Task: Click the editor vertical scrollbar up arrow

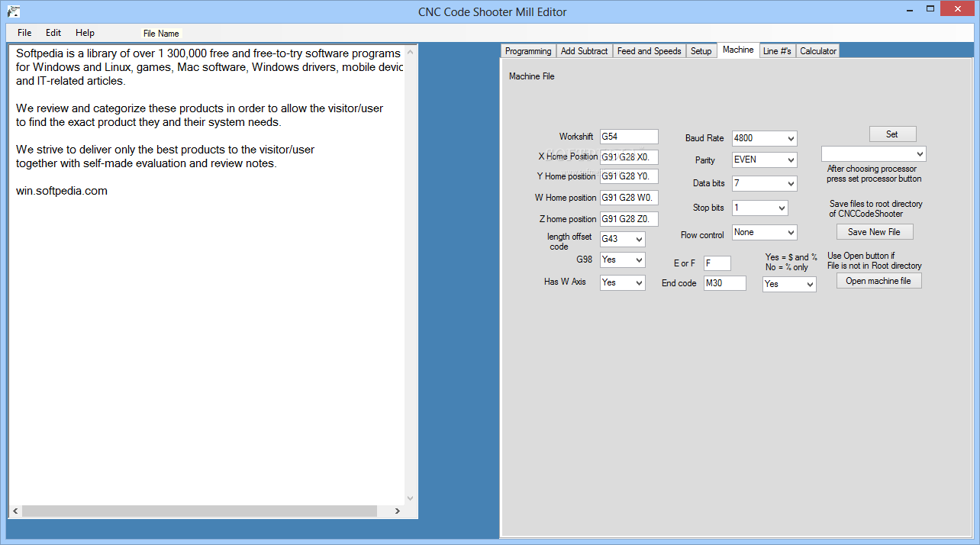Action: click(x=411, y=53)
